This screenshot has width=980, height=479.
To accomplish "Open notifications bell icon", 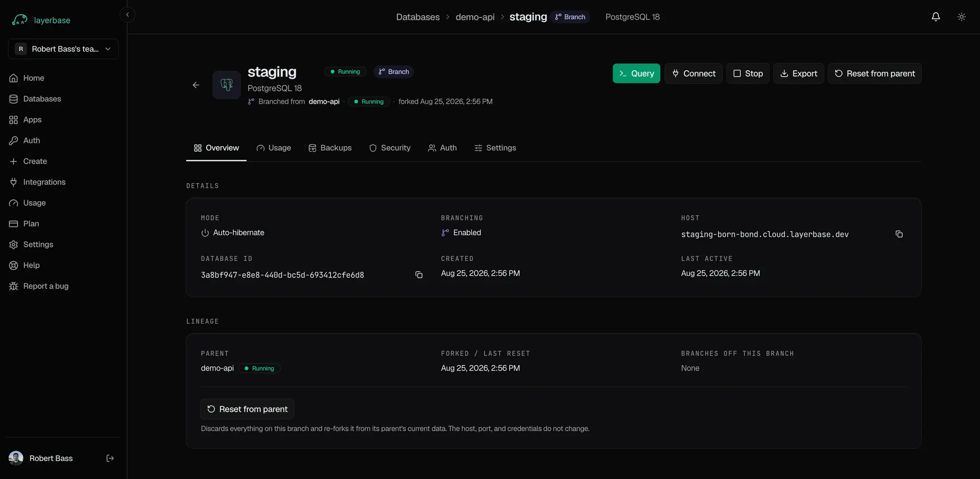I will (x=935, y=17).
